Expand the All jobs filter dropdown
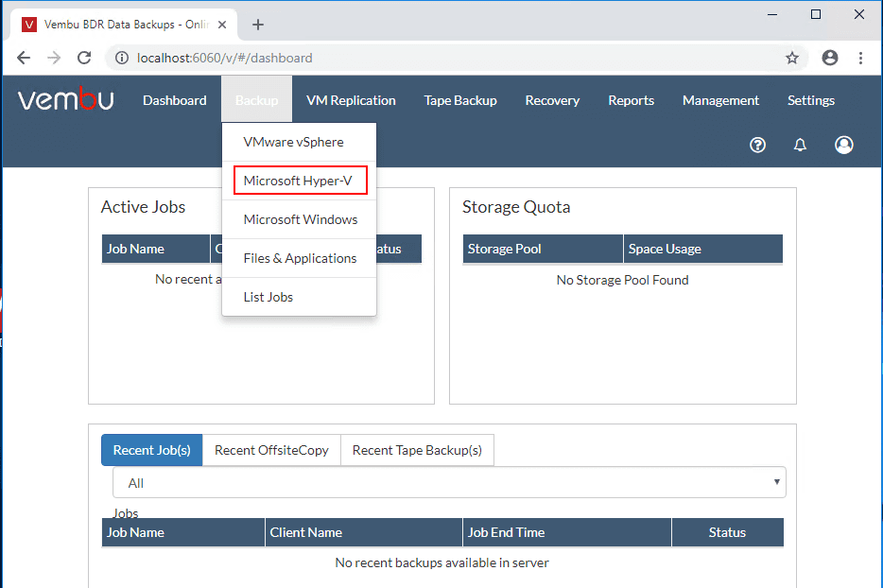Image resolution: width=883 pixels, height=588 pixels. tap(449, 483)
